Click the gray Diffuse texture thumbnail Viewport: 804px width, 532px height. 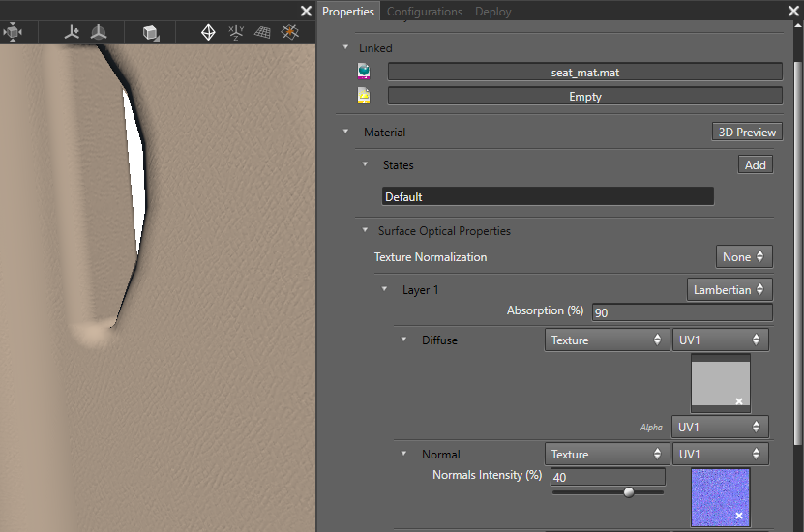[x=721, y=383]
